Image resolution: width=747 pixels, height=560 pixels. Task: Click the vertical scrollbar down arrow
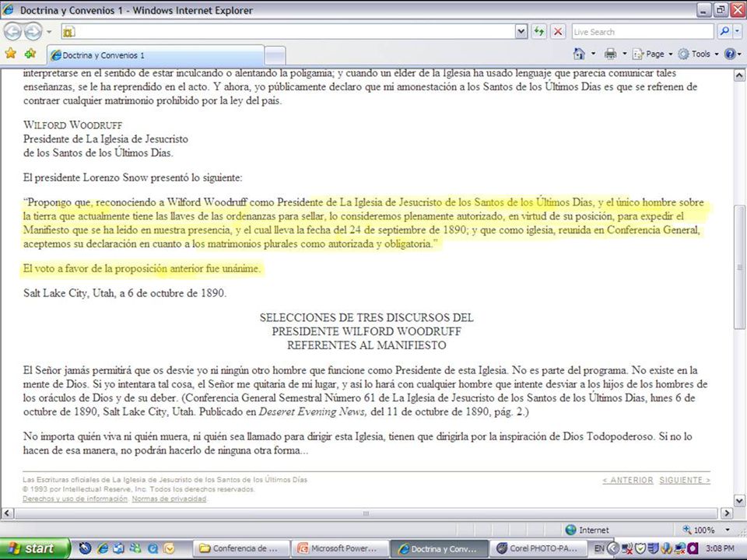[739, 500]
